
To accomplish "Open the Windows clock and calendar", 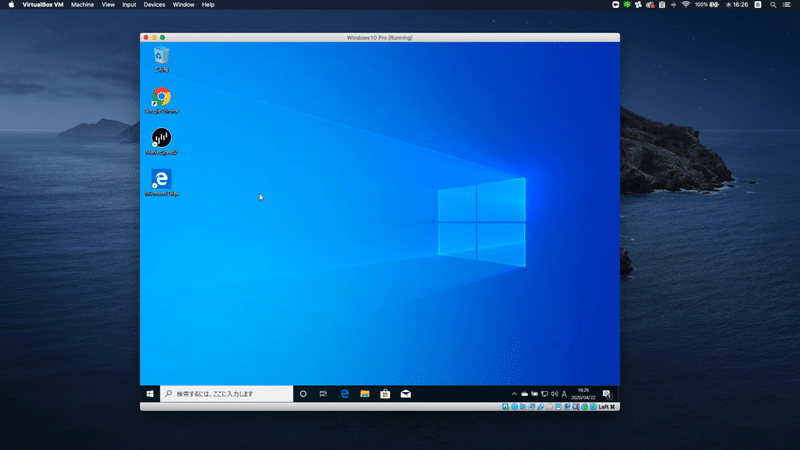I will click(x=583, y=394).
